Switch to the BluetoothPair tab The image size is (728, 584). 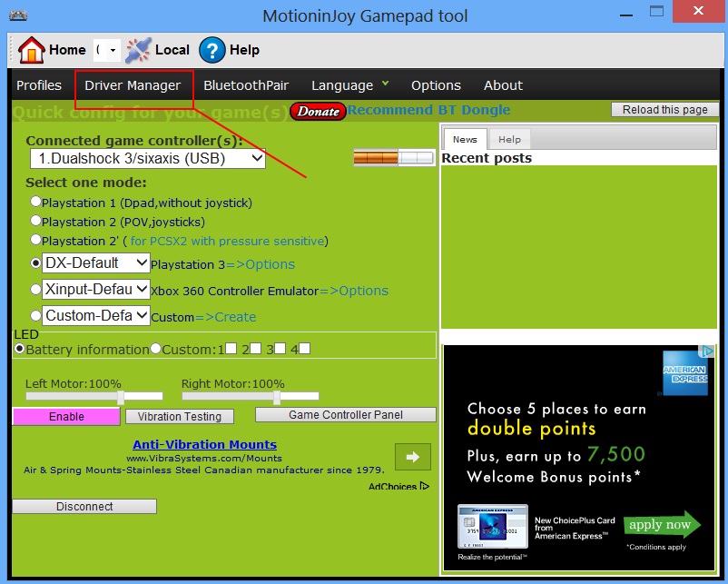(x=246, y=85)
